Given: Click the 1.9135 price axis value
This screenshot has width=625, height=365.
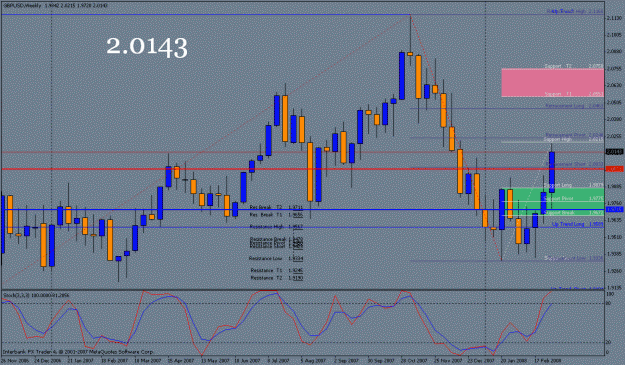Looking at the screenshot, I should tap(614, 288).
